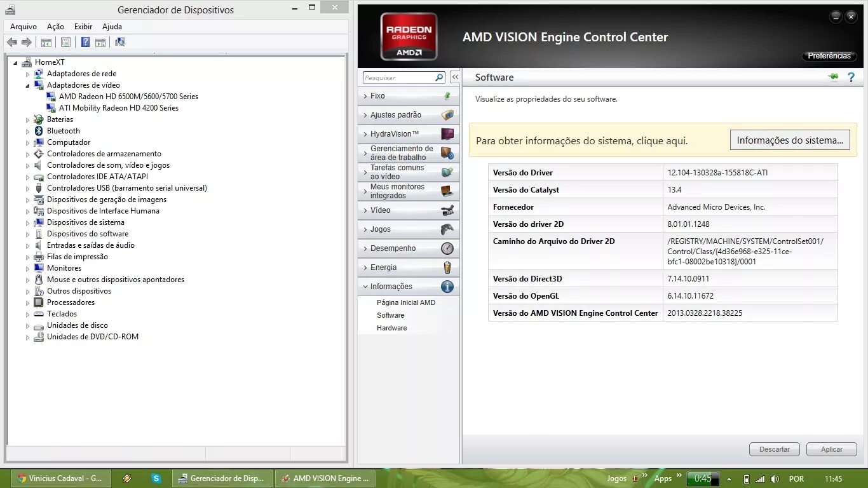Click Entradas e saídas de áudio speaker icon
The width and height of the screenshot is (868, 488).
point(39,245)
